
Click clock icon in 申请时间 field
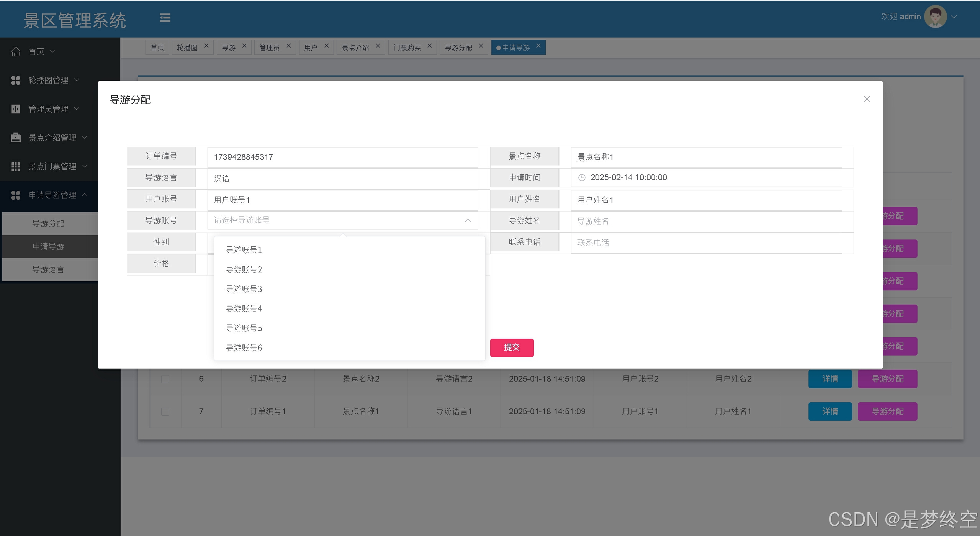tap(582, 177)
